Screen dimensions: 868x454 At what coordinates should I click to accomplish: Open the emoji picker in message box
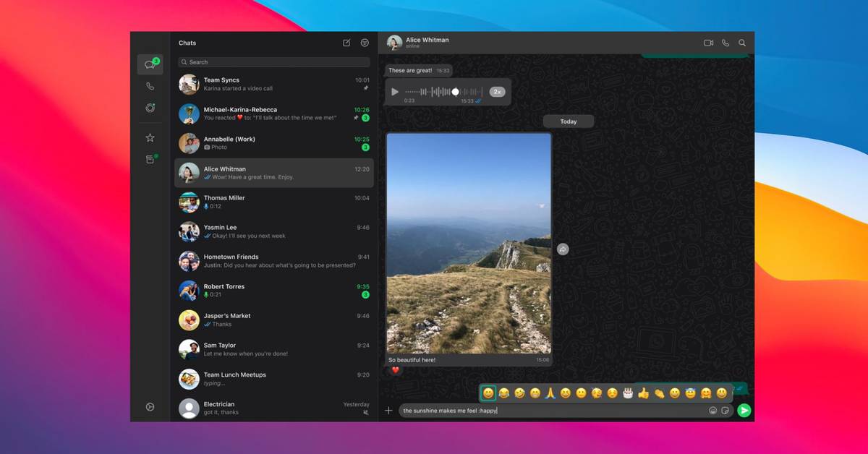(712, 411)
